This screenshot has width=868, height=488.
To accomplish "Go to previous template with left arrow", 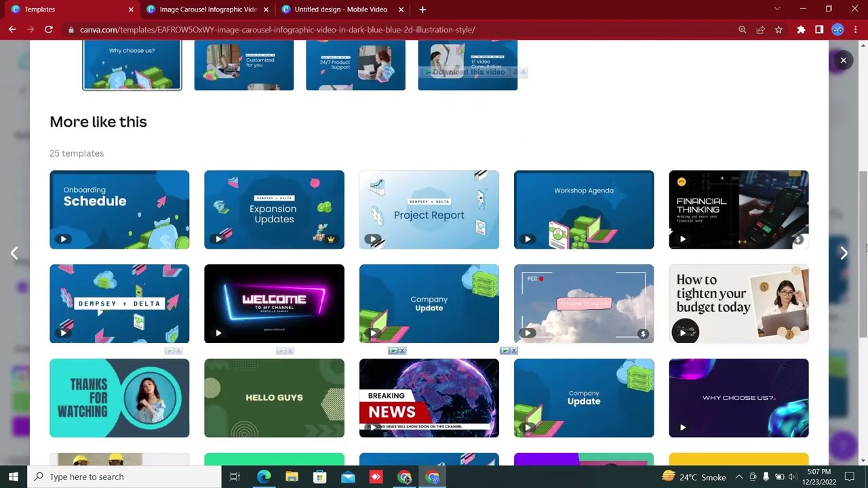I will pyautogui.click(x=14, y=253).
